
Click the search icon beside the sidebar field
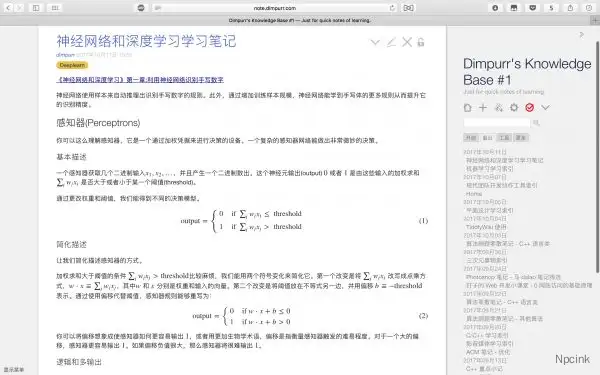536,123
